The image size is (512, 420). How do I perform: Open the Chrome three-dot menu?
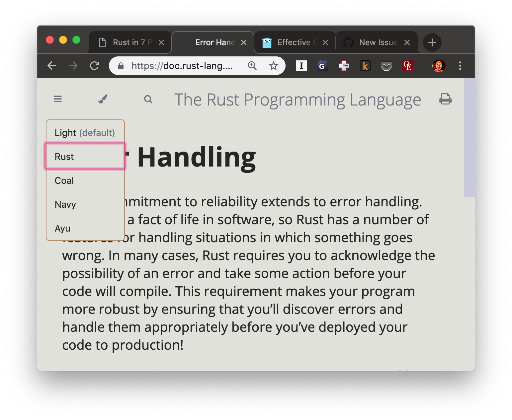tap(460, 66)
